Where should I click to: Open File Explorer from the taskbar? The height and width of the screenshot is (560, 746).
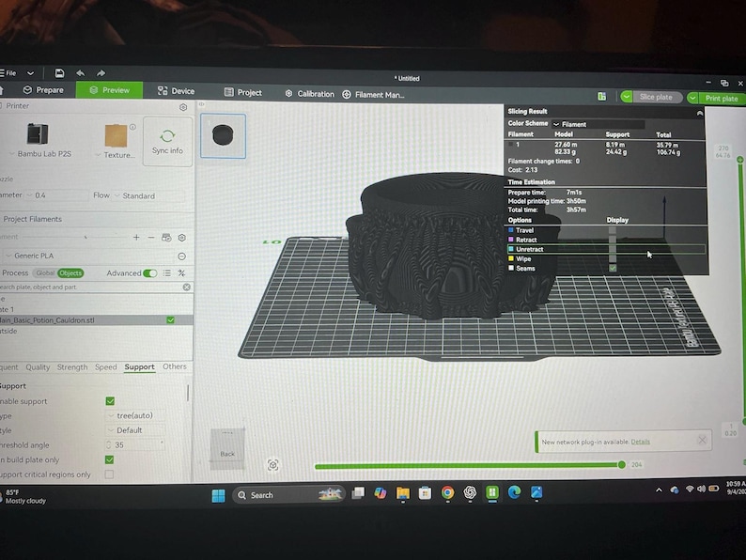point(402,493)
